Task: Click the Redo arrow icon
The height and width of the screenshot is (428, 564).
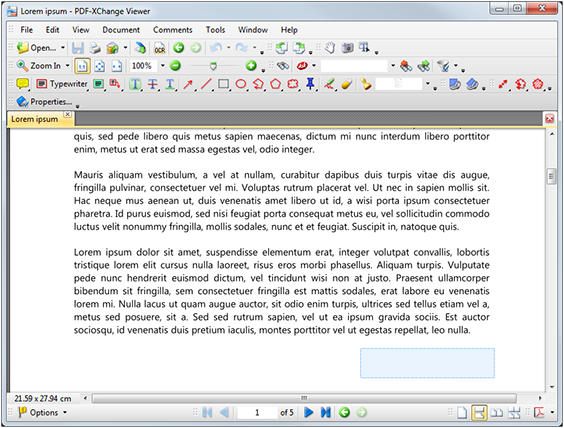Action: tap(242, 47)
